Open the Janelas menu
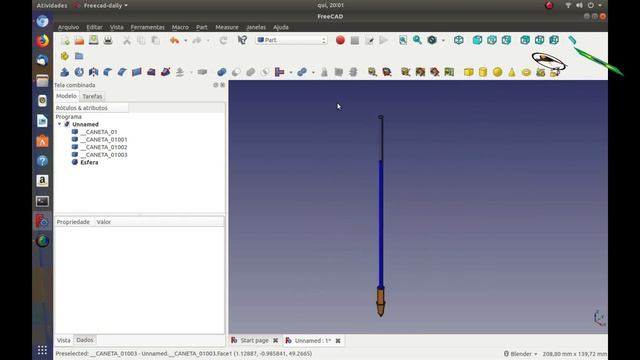Image resolution: width=640 pixels, height=360 pixels. click(256, 27)
